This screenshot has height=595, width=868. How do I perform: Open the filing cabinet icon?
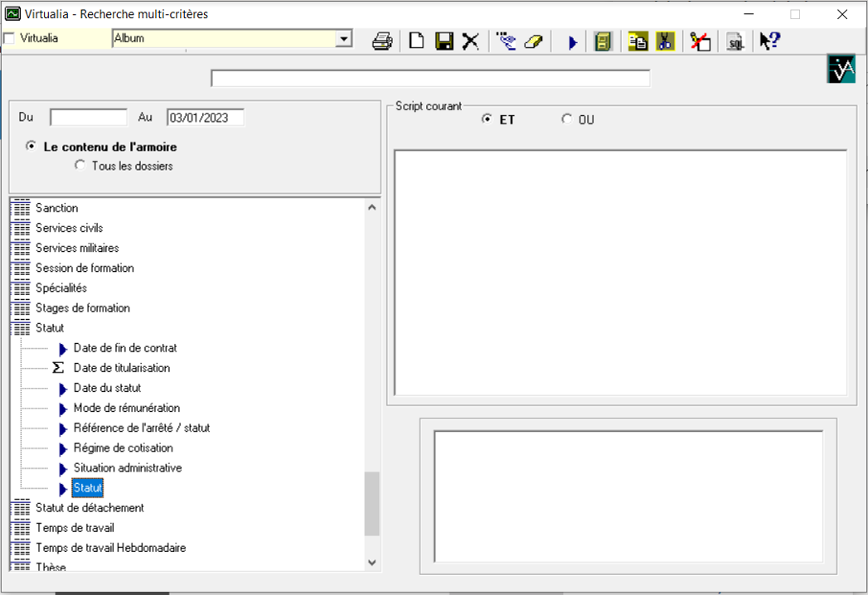[x=604, y=41]
